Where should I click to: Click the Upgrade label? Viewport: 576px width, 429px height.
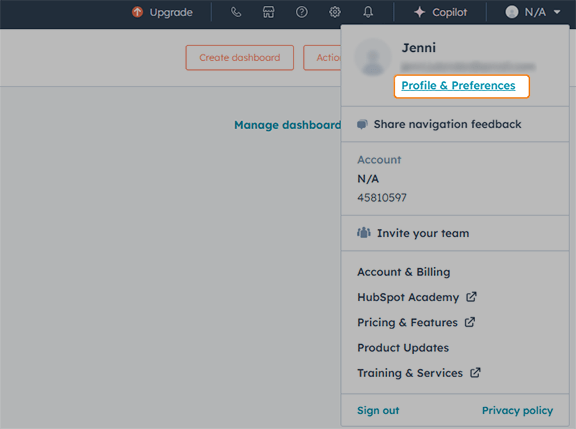pyautogui.click(x=171, y=12)
